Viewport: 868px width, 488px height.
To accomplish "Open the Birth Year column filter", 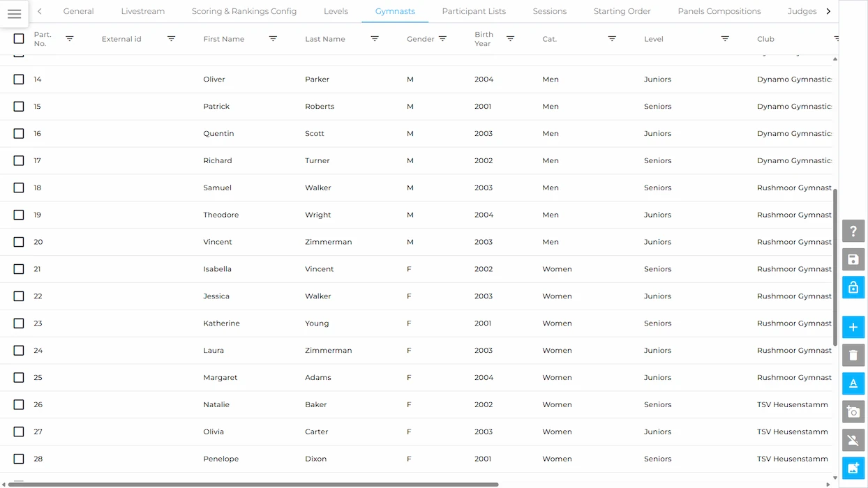I will click(x=510, y=39).
